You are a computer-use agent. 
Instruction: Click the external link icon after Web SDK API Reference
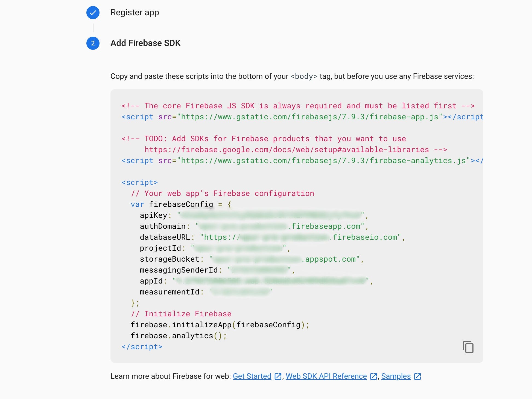click(x=373, y=377)
